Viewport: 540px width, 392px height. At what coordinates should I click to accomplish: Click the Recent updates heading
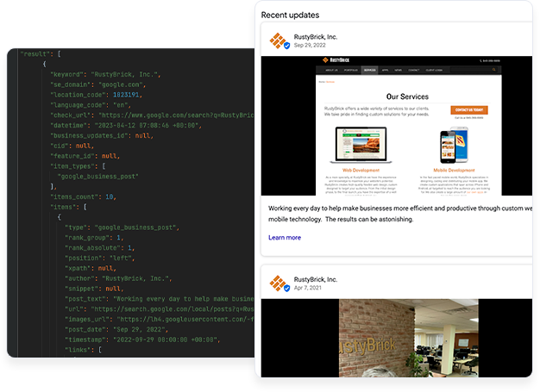(x=290, y=16)
